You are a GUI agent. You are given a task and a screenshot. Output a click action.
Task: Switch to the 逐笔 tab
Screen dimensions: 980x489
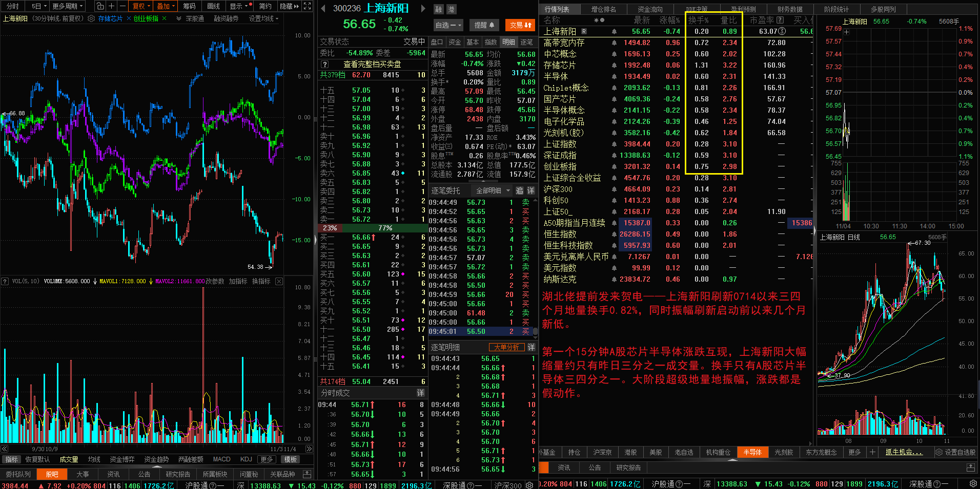(526, 42)
